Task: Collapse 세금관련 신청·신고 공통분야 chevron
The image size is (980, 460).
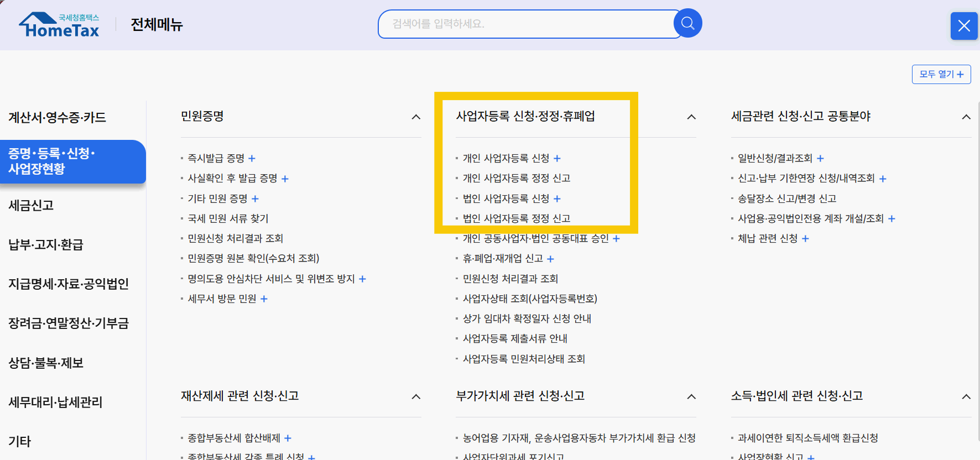Action: coord(966,117)
